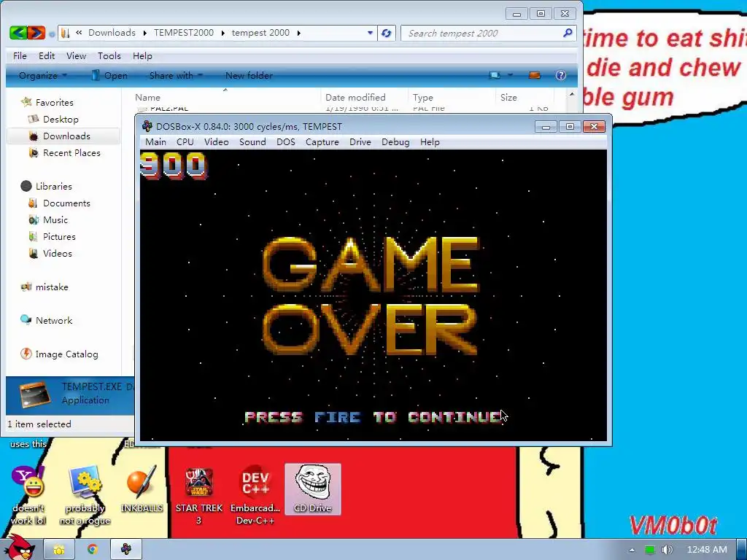Expand the tempest 2000 breadcrumb arrow
Image resolution: width=747 pixels, height=560 pixels.
(x=298, y=33)
